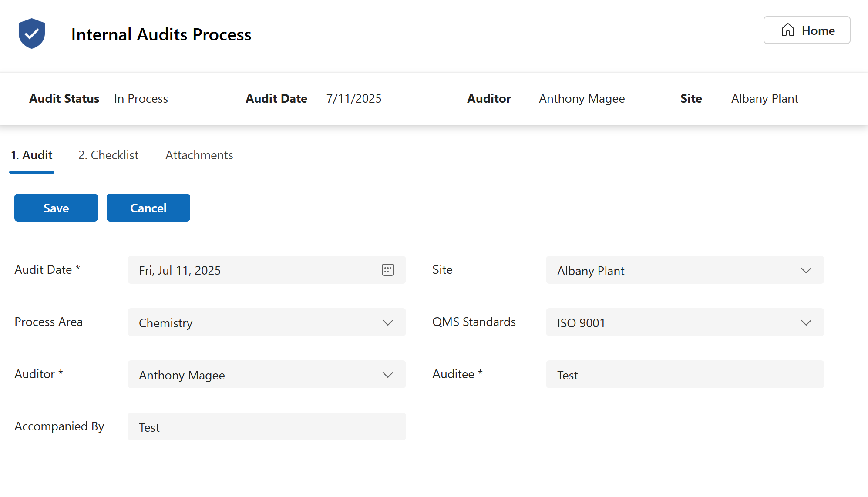The height and width of the screenshot is (497, 868).
Task: Click inside the Auditee text field
Action: pos(684,374)
